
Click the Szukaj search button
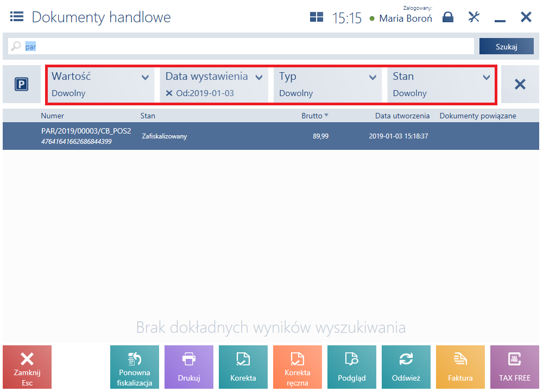point(506,46)
